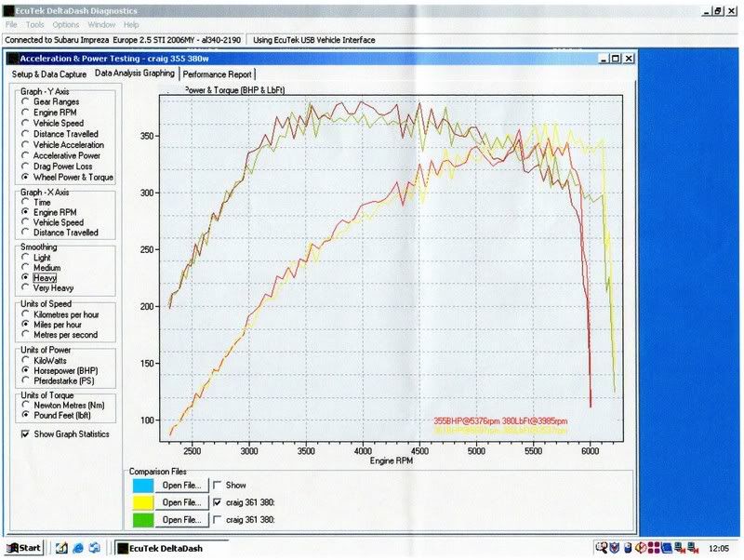Click the first disconnected network tray icon
Viewport: 744px width, 560px height.
pyautogui.click(x=680, y=548)
